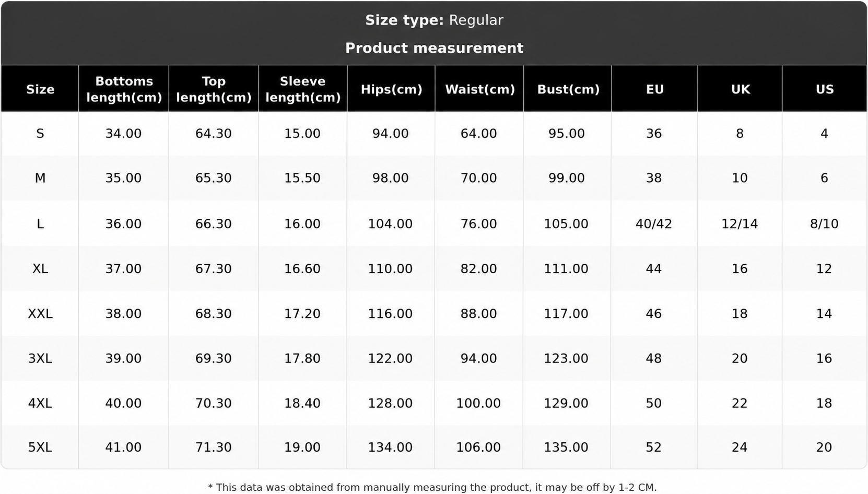Select the US size column header
868x494 pixels.
click(x=825, y=89)
